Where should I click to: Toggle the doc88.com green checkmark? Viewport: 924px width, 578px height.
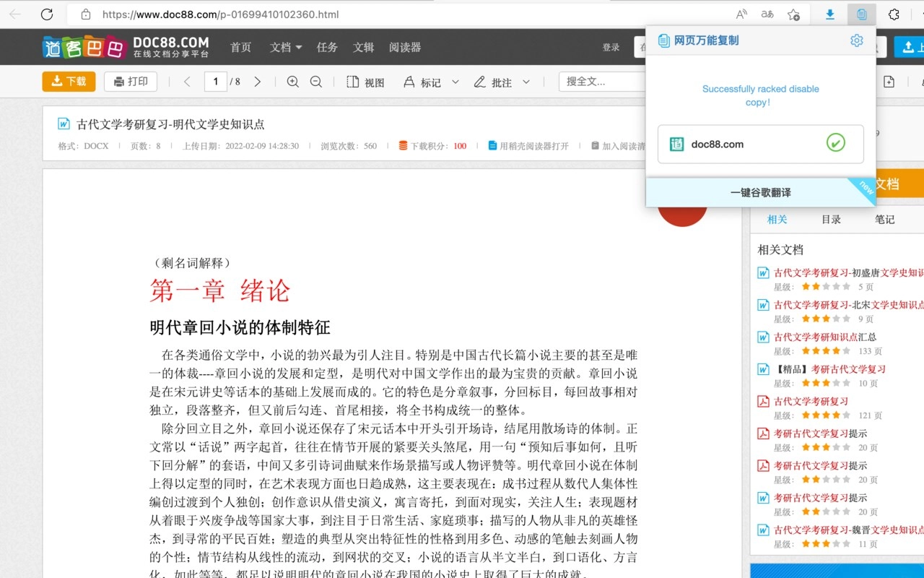835,144
